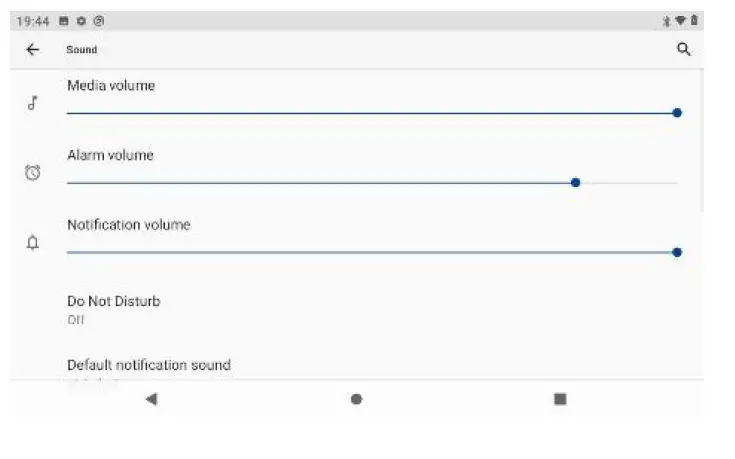The image size is (735, 459).
Task: Tap the Bluetooth icon in status bar
Action: coord(666,21)
